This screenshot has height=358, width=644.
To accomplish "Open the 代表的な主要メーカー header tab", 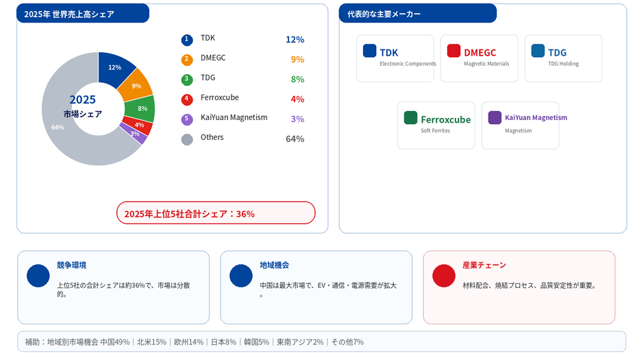I will pyautogui.click(x=418, y=14).
